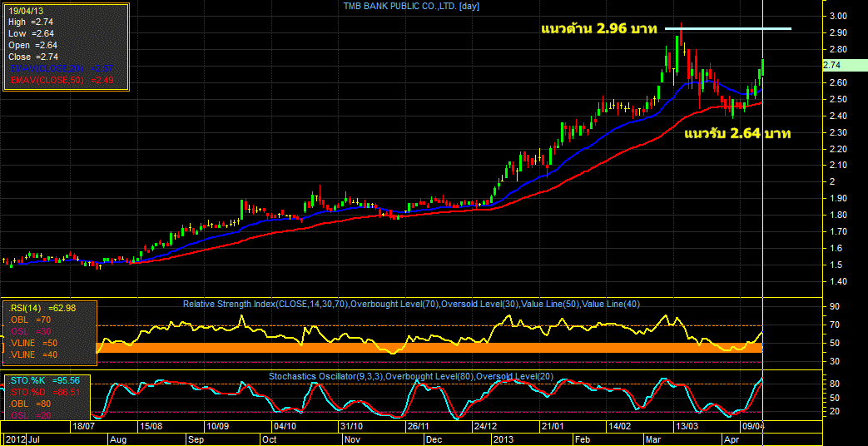Click the 14/02 date on the time axis

coord(619,427)
